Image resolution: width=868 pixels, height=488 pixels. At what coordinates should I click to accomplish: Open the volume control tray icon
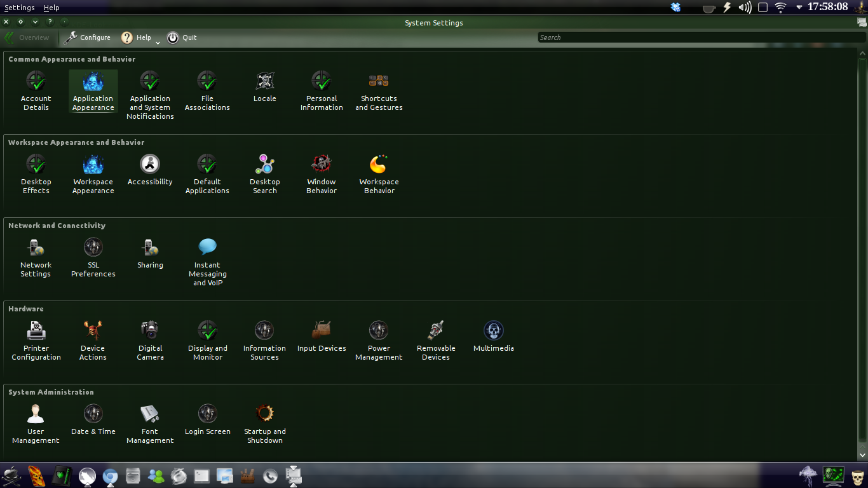745,7
